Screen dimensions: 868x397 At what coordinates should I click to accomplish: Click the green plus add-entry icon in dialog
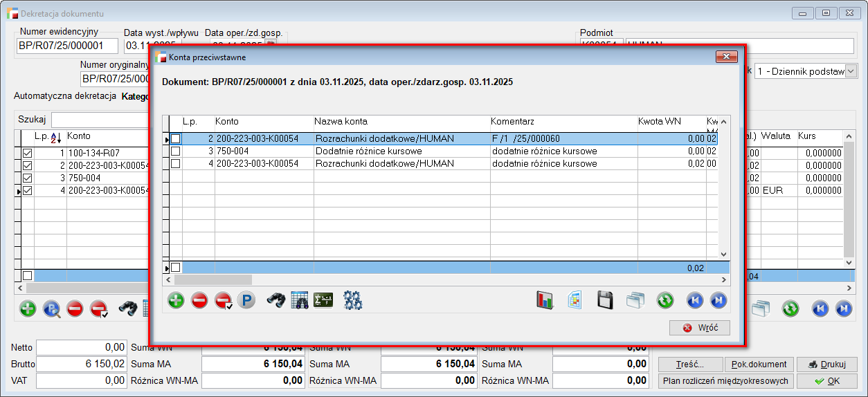click(176, 300)
